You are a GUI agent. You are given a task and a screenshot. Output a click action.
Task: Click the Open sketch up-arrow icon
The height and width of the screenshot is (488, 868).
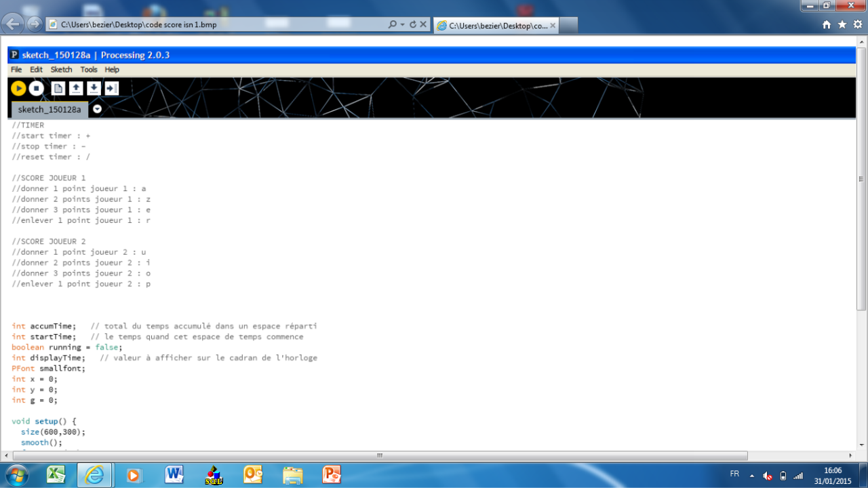[76, 88]
